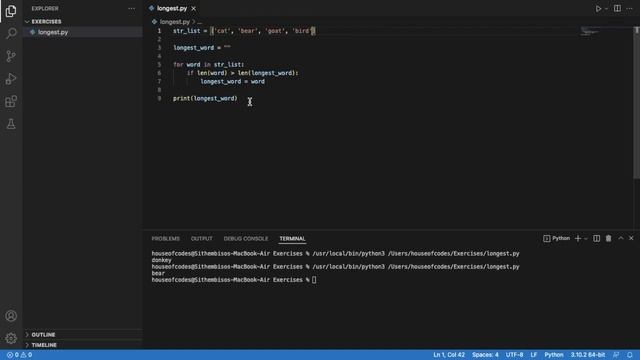Create a new terminal with plus icon

click(x=578, y=238)
